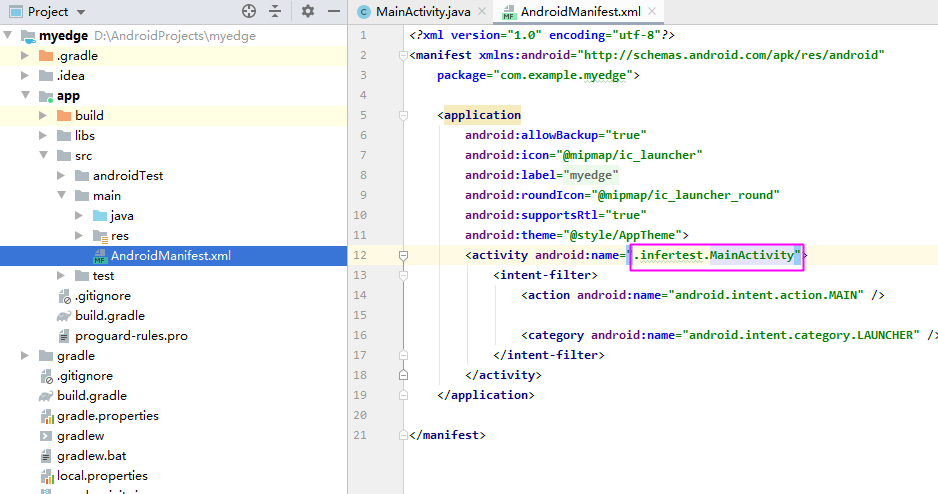Viewport: 938px width, 494px height.
Task: Close the MainActivity.java tab
Action: (482, 11)
